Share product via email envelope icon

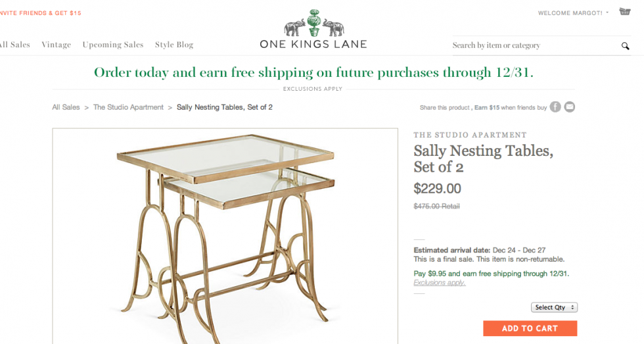[570, 107]
